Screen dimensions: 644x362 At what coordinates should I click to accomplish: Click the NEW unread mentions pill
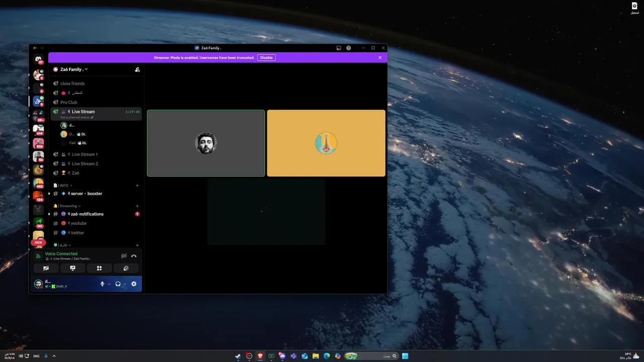pos(38,242)
